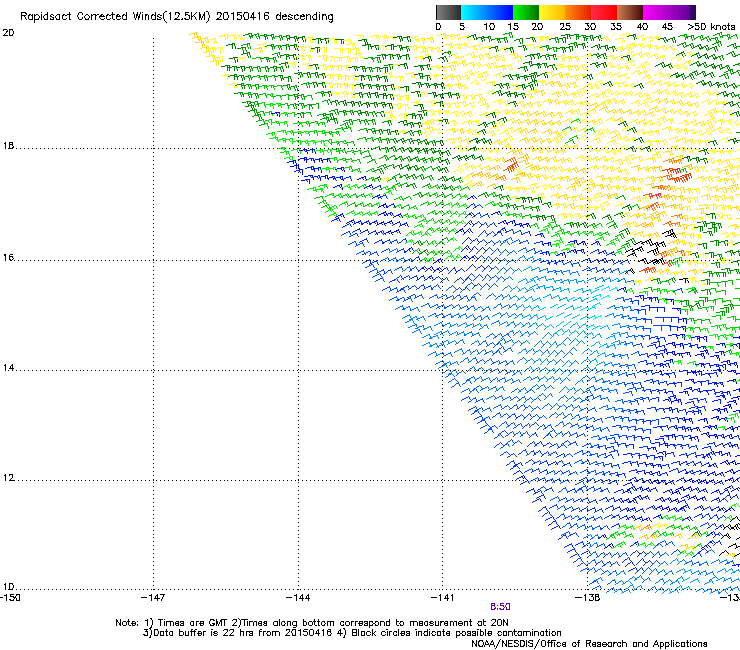Click the NOAA/NESDIS credit line
The height and width of the screenshot is (650, 740).
pyautogui.click(x=589, y=644)
